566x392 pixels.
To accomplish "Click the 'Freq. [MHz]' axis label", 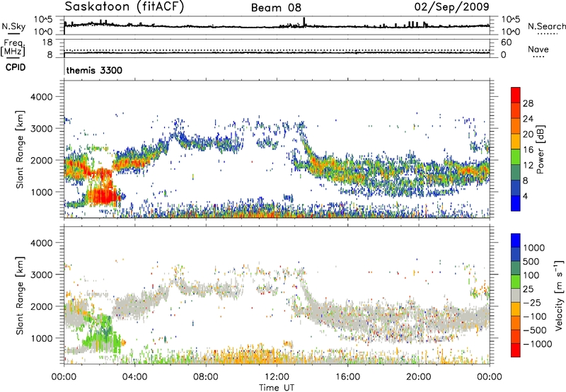I will pyautogui.click(x=13, y=47).
